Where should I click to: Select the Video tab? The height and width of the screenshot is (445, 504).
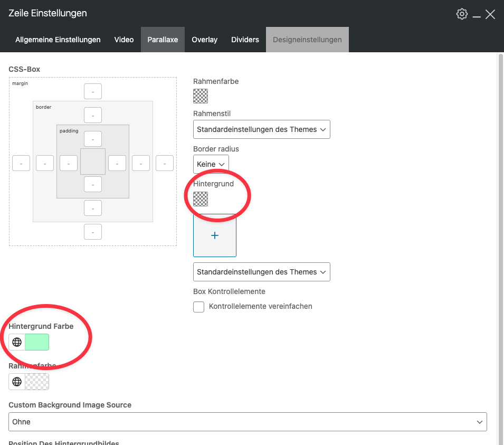pos(124,40)
